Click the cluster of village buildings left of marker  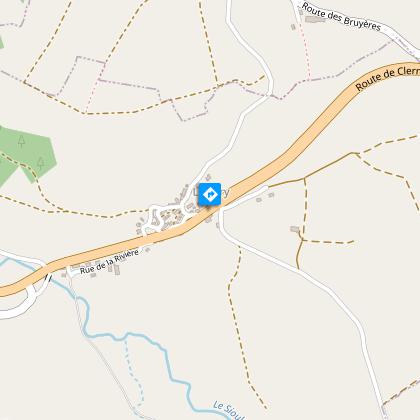(x=168, y=215)
